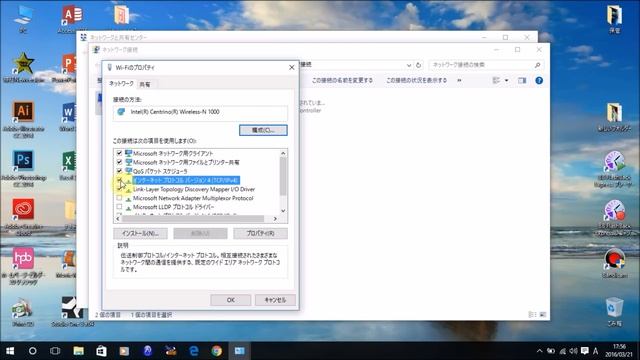Open Adobe Illustrator desktop shortcut
The image size is (640, 360).
pos(23,119)
